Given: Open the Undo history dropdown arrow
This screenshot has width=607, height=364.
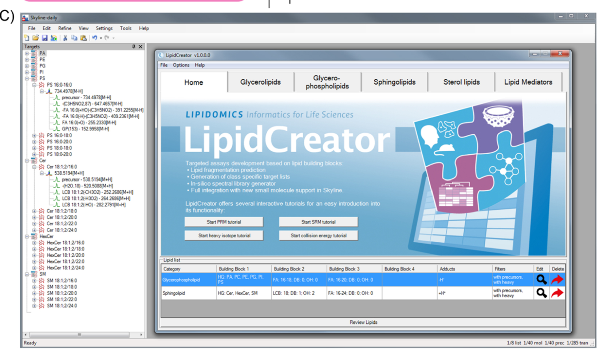Looking at the screenshot, I should [x=101, y=38].
